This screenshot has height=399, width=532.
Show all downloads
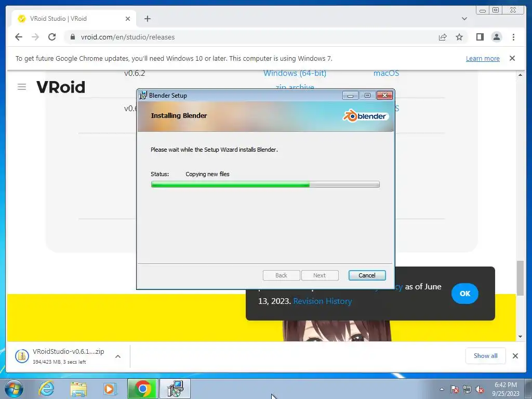[x=486, y=355]
